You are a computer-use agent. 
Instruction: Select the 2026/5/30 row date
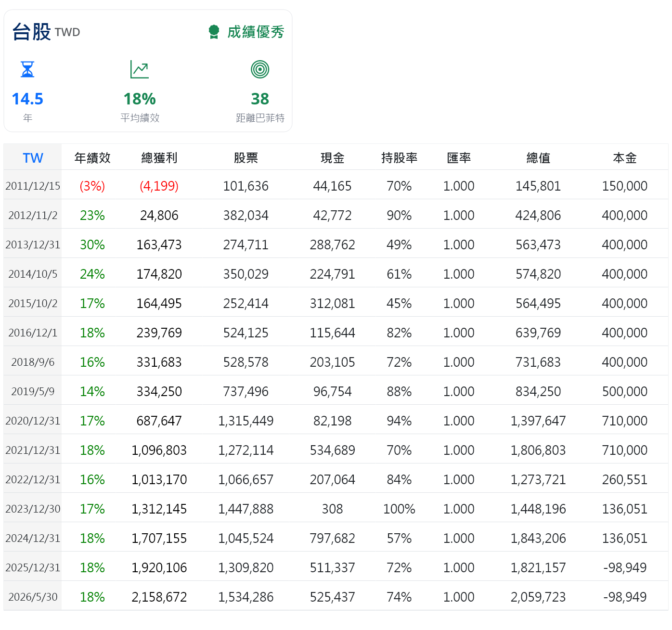(x=33, y=597)
